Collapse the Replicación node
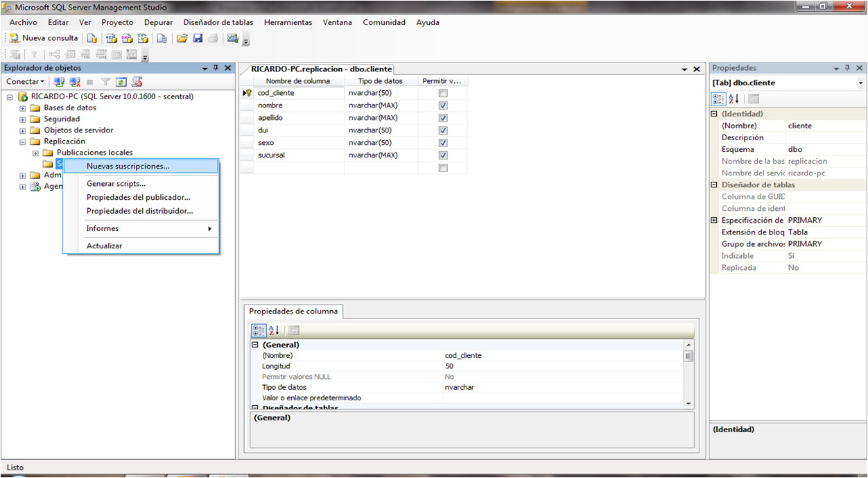This screenshot has width=868, height=478. coord(23,142)
